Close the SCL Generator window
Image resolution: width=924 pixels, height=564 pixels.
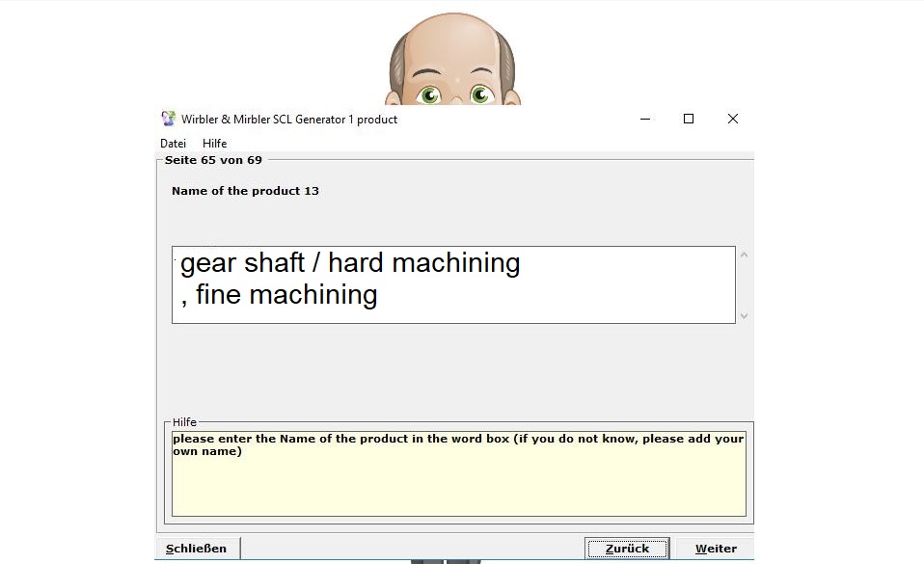point(733,120)
